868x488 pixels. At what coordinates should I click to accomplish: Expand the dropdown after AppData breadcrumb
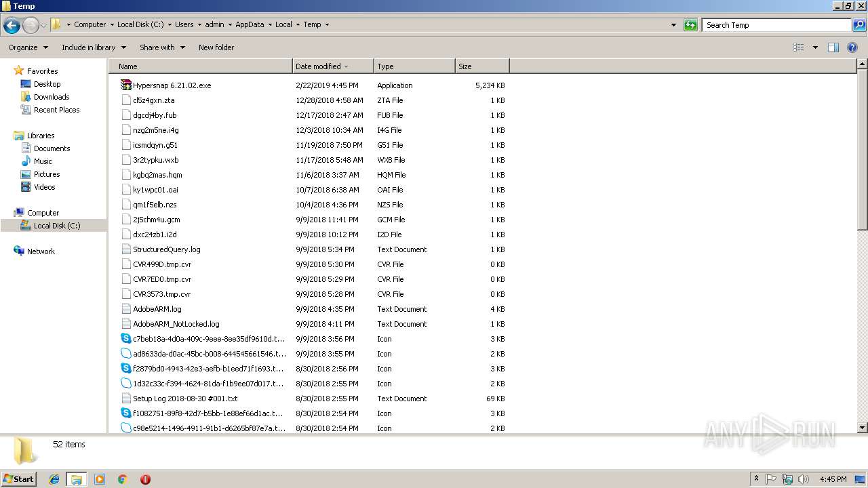click(269, 24)
